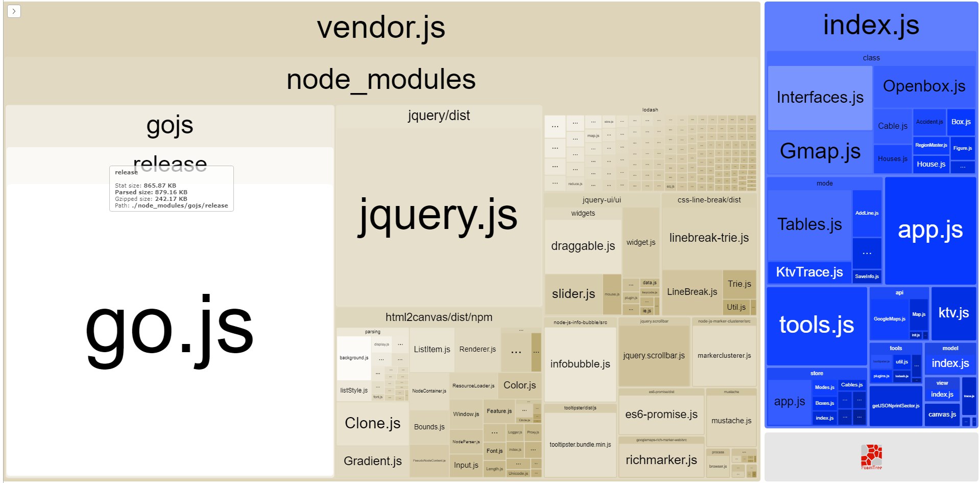Image resolution: width=980 pixels, height=483 pixels.
Task: Click the Util.js block
Action: click(x=736, y=307)
